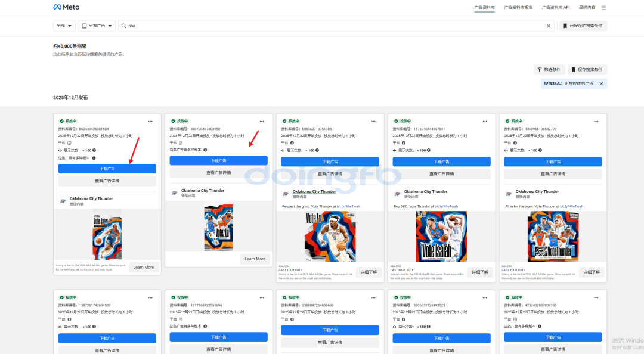
Task: Click the Vote Isaiah ad image
Action: click(x=441, y=237)
